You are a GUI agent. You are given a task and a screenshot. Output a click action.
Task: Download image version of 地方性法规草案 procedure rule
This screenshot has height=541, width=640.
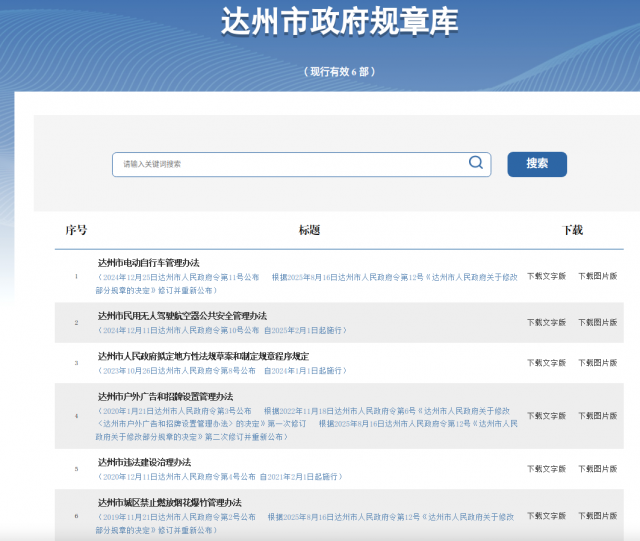(x=597, y=362)
